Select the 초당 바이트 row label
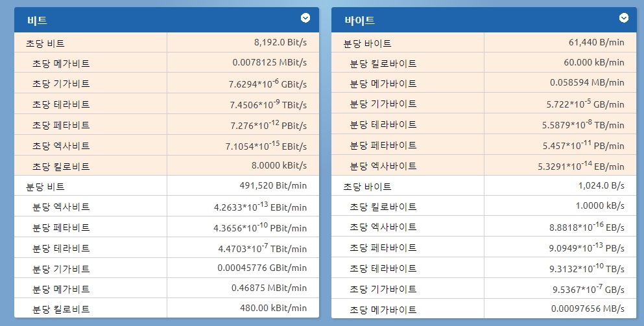 pyautogui.click(x=367, y=187)
